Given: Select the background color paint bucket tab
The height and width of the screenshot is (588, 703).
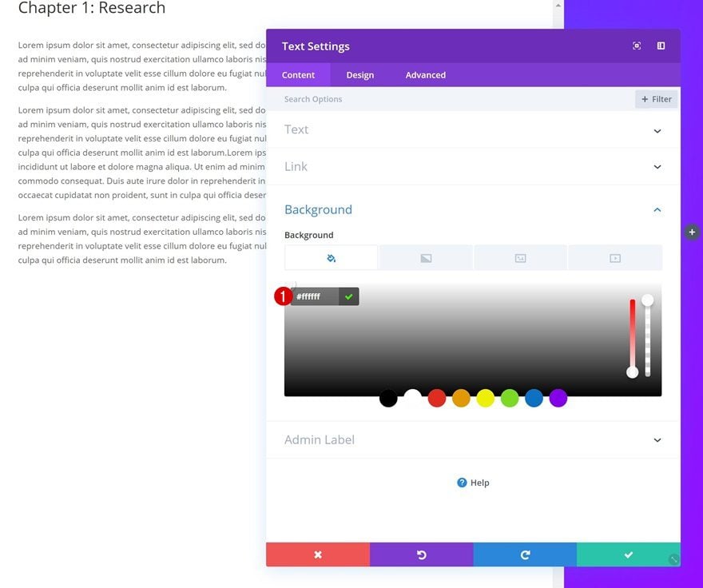Looking at the screenshot, I should tap(331, 258).
